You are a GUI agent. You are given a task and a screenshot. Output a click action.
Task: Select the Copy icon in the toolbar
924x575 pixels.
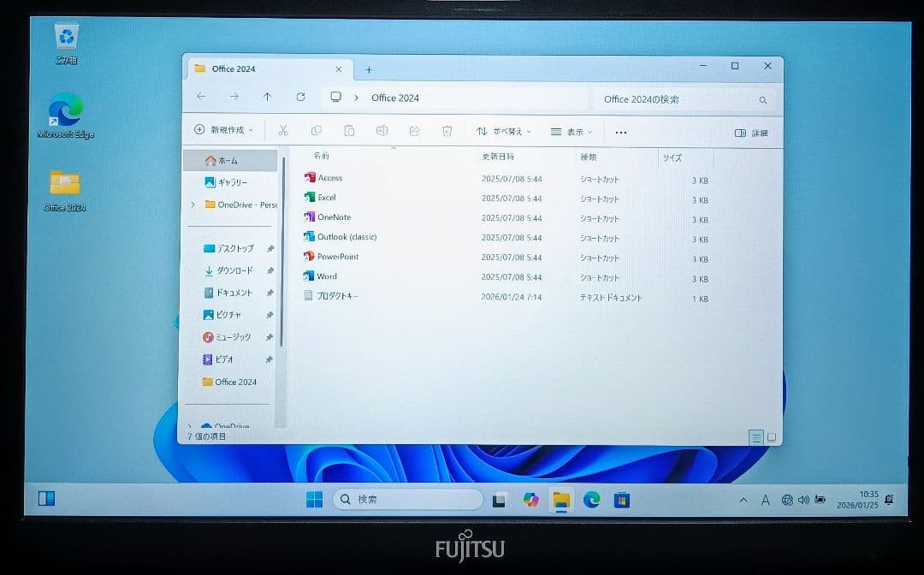click(x=316, y=129)
